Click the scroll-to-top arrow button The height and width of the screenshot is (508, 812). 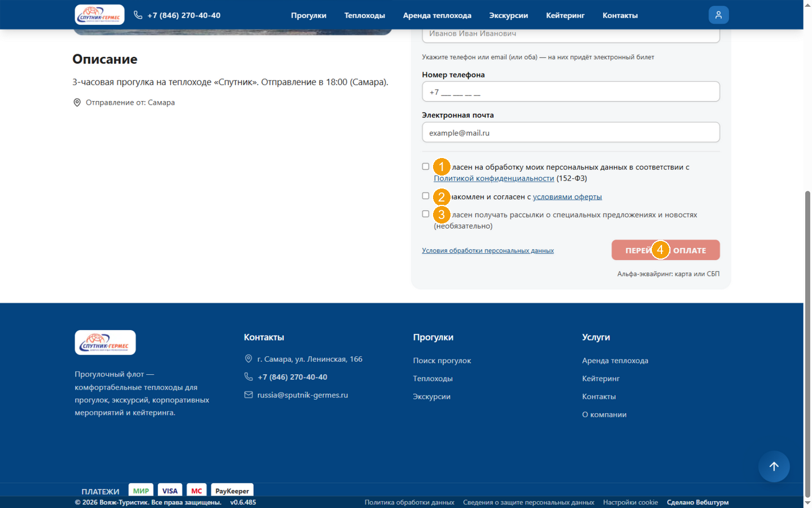(774, 466)
